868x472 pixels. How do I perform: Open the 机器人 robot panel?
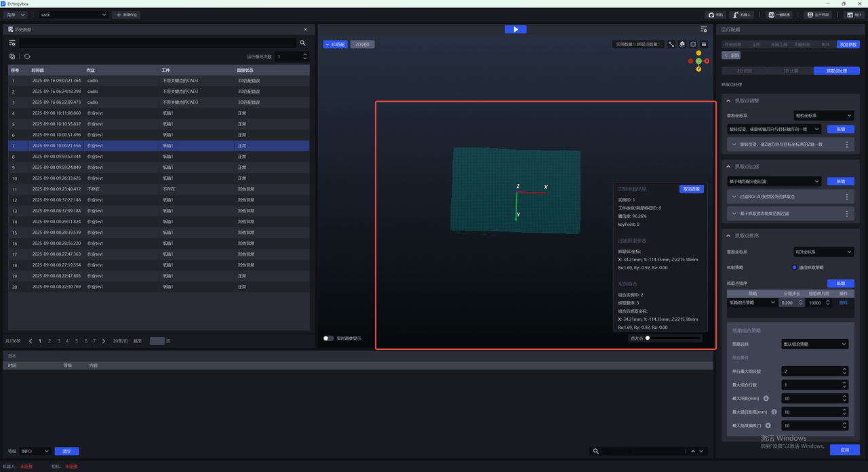pos(742,15)
